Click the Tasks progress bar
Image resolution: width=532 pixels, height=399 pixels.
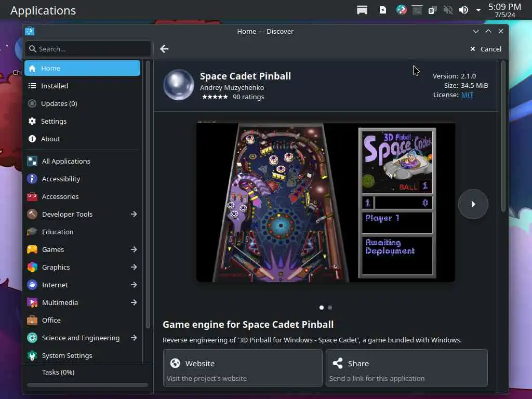tap(87, 385)
